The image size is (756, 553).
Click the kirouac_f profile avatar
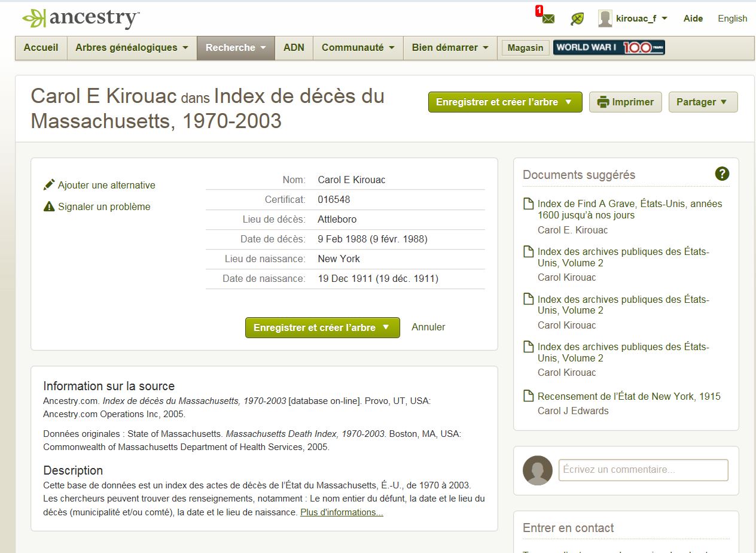605,19
